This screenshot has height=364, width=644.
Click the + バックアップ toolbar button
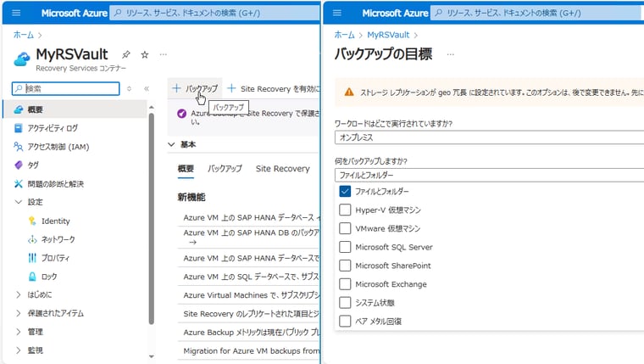click(x=195, y=88)
